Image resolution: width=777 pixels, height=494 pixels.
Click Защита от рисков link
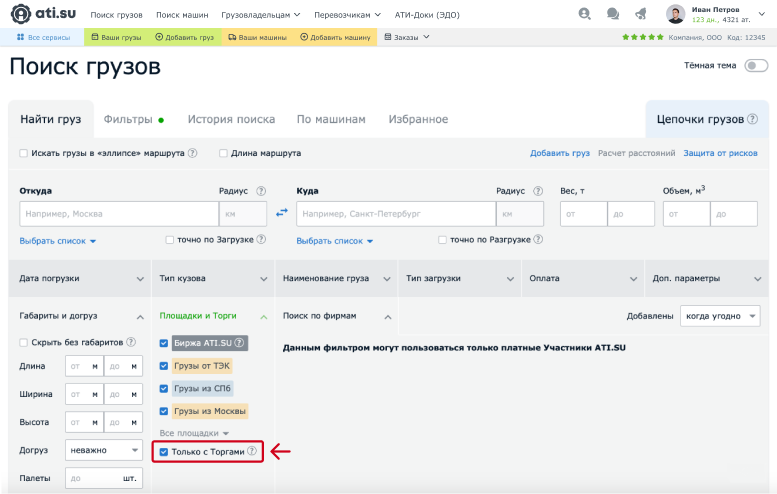[x=720, y=153]
